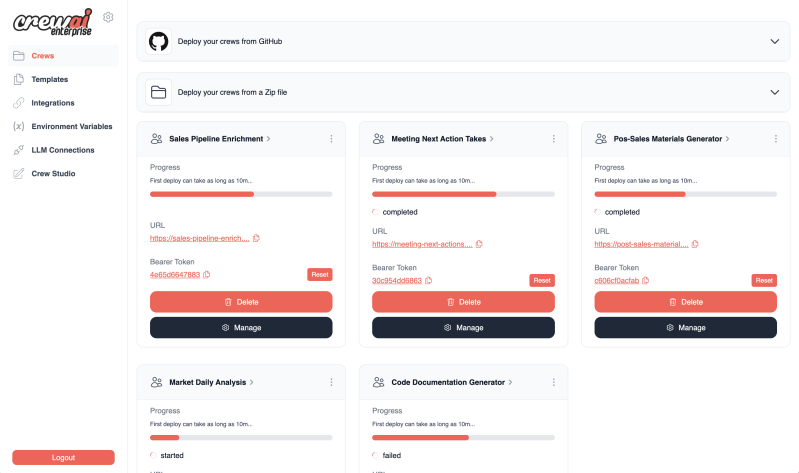Copy bearer token 4e65d6647883

[206, 275]
